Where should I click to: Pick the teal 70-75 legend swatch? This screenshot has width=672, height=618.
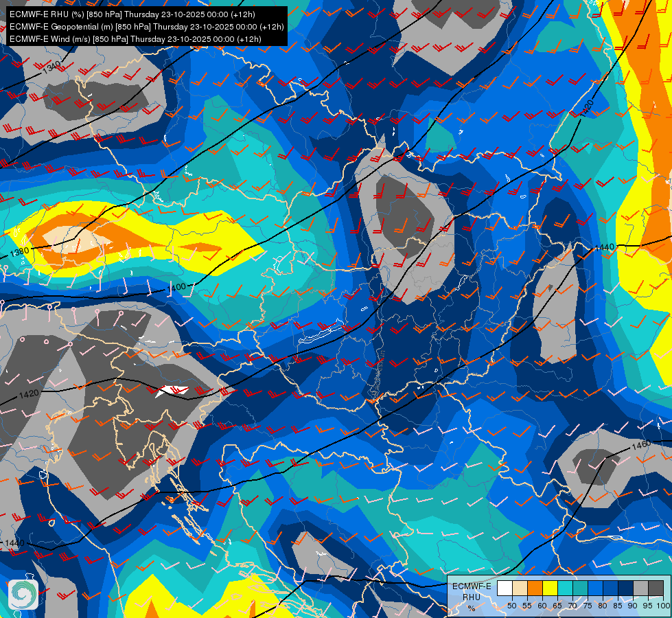(x=580, y=588)
